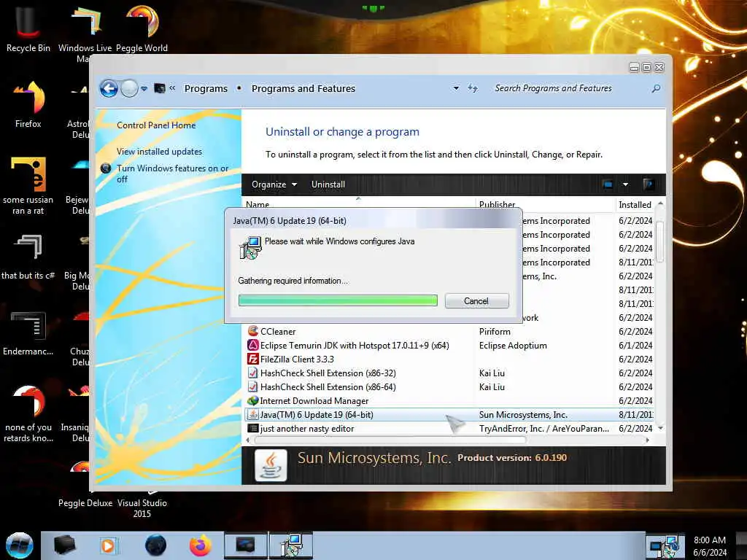
Task: Click the Windows Start orb
Action: [x=19, y=545]
